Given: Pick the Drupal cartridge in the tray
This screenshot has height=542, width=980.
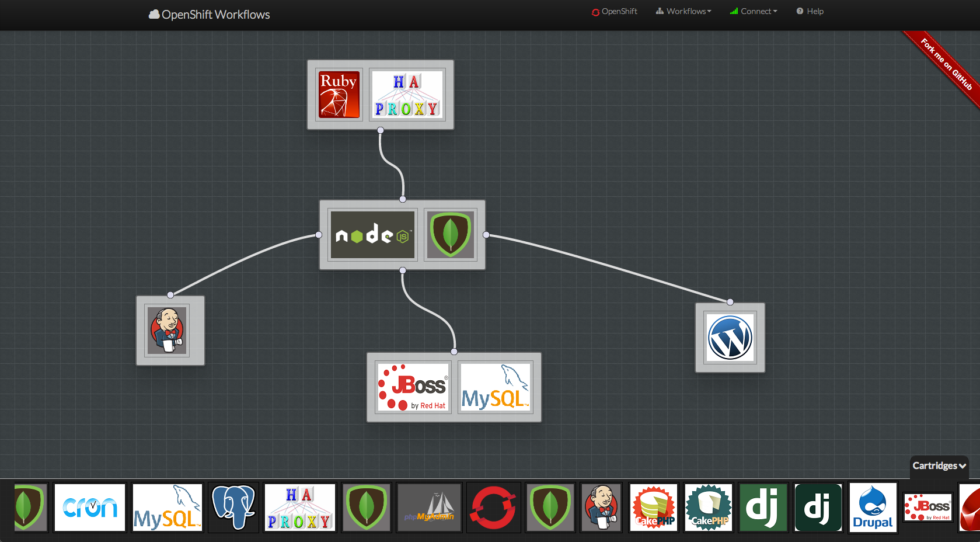Looking at the screenshot, I should 873,508.
